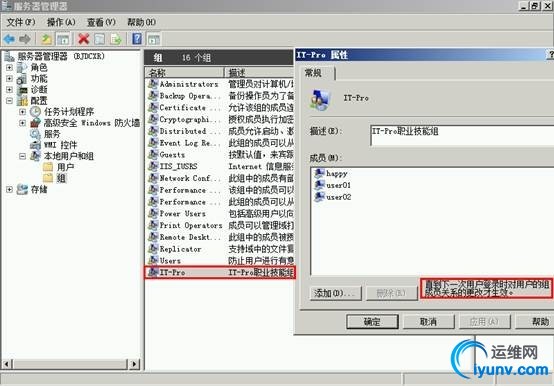Select the Backup Opera... group row
The width and height of the screenshot is (554, 386).
tap(220, 96)
